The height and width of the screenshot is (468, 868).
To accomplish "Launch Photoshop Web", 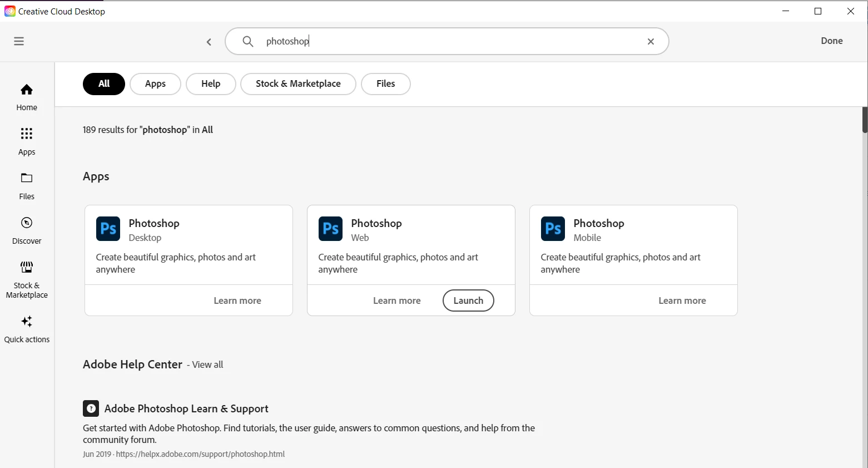I will [x=468, y=300].
